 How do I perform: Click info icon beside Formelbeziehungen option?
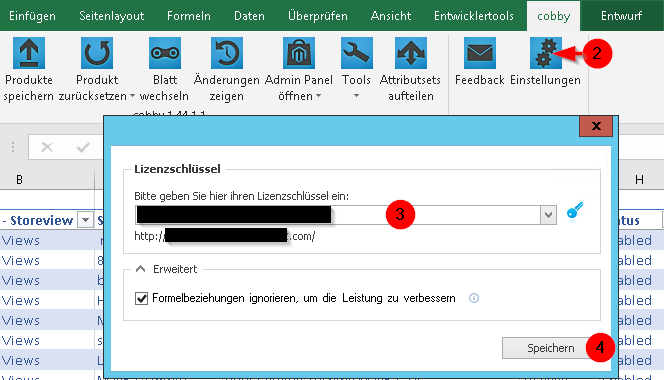tap(474, 298)
